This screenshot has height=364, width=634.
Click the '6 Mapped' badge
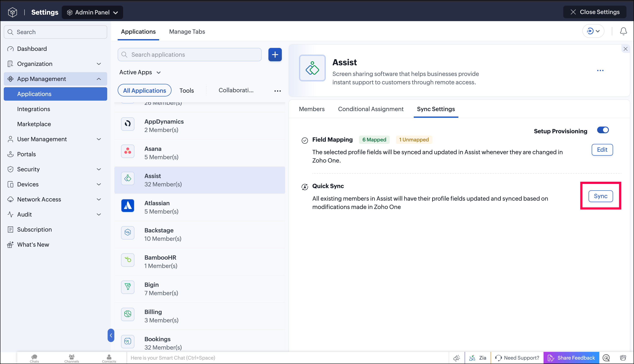[x=374, y=140]
